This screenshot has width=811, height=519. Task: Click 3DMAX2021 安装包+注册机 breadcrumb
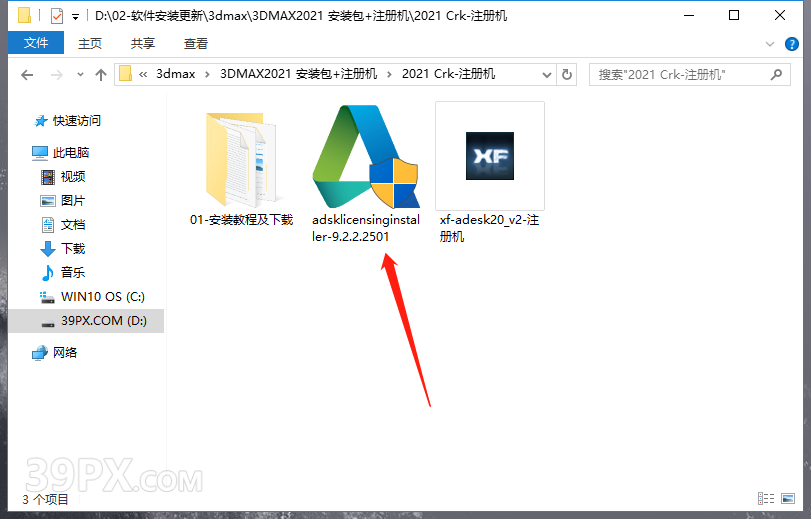click(298, 74)
